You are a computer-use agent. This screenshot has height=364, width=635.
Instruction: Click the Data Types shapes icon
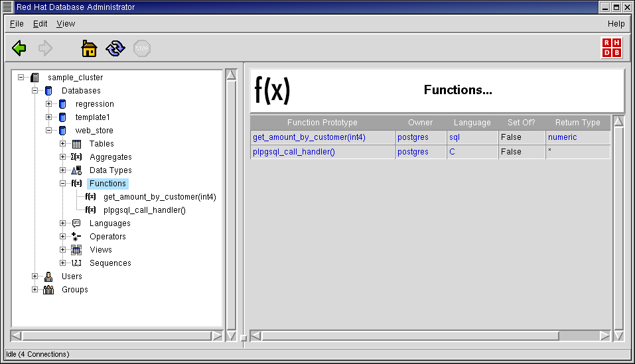76,170
